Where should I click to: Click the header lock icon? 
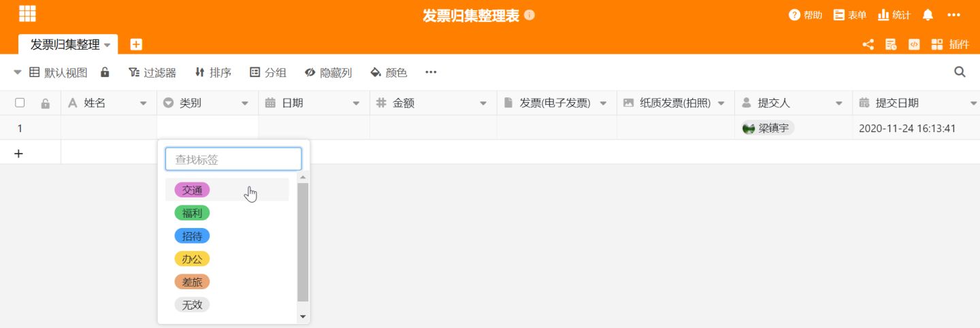(45, 103)
